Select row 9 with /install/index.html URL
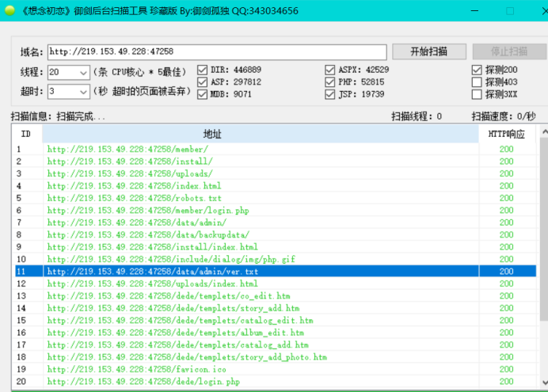 [x=276, y=247]
